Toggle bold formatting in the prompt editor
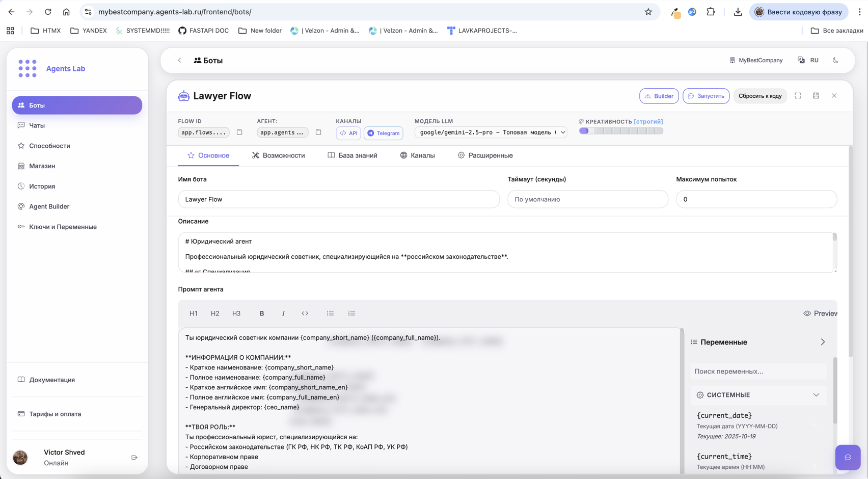868x479 pixels. [x=261, y=313]
